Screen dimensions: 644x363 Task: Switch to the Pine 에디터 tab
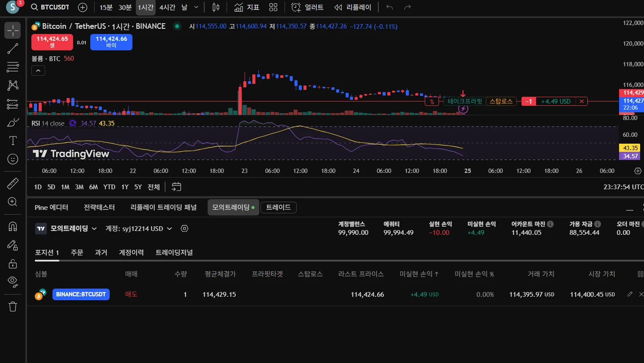[51, 207]
